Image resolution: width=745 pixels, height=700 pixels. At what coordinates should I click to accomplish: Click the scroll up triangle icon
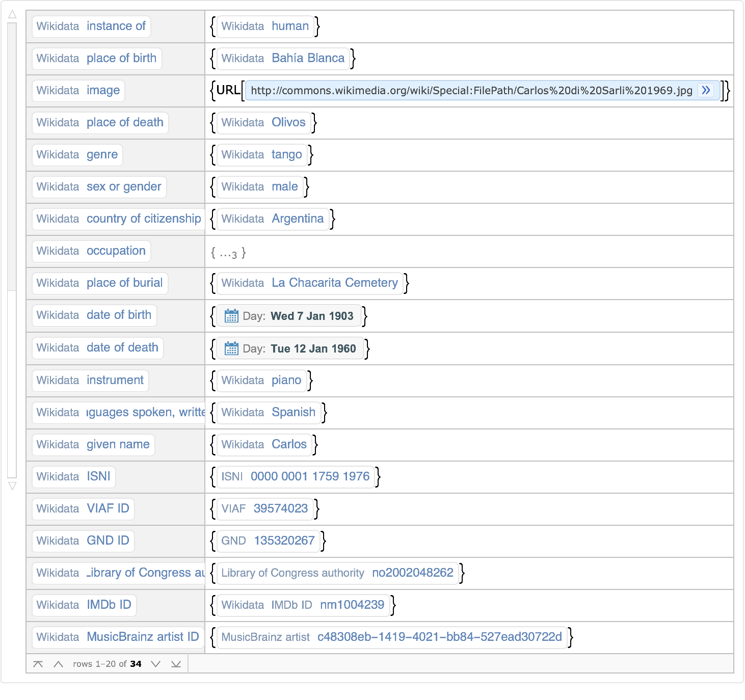coord(12,15)
